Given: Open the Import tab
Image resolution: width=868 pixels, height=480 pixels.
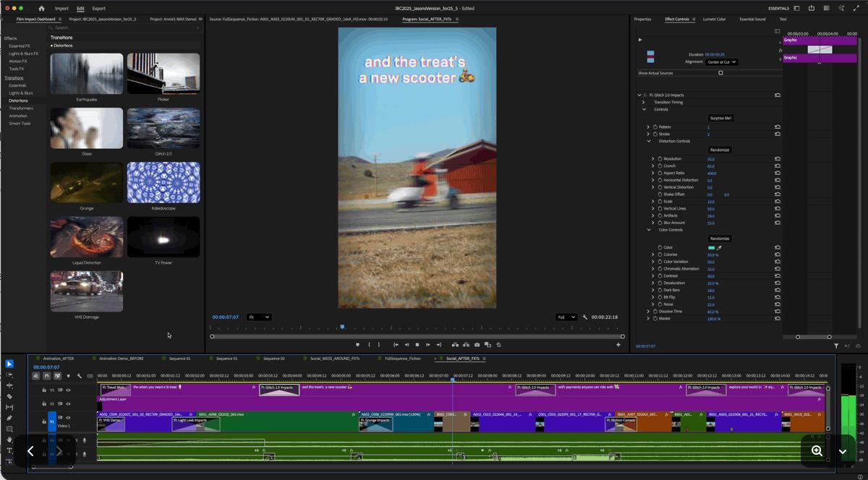Looking at the screenshot, I should pos(61,9).
